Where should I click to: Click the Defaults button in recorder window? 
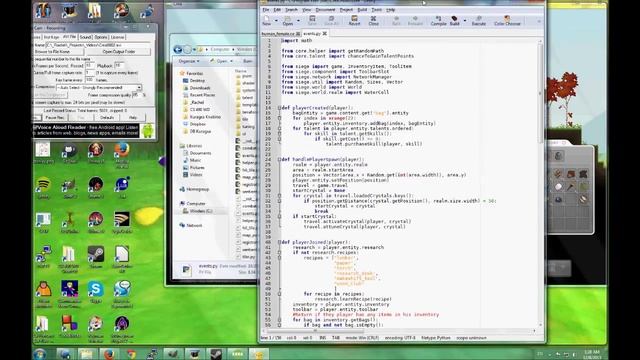click(x=107, y=118)
